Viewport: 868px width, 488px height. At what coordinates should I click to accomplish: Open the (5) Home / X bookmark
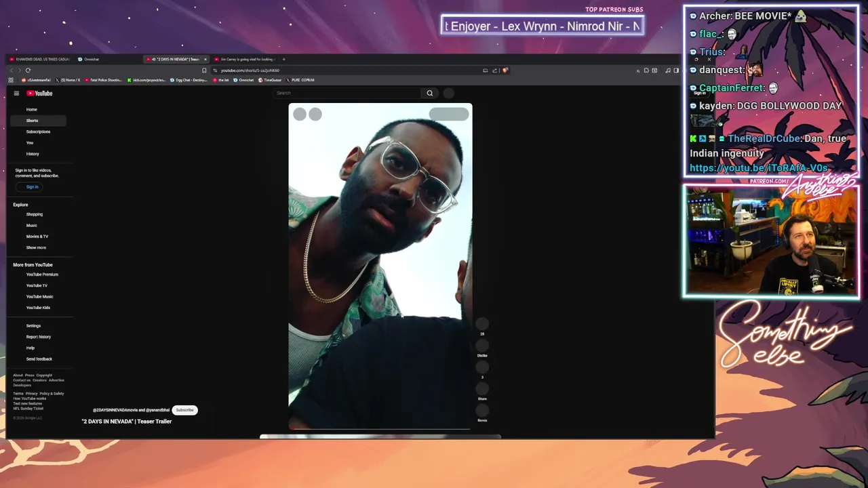point(68,80)
